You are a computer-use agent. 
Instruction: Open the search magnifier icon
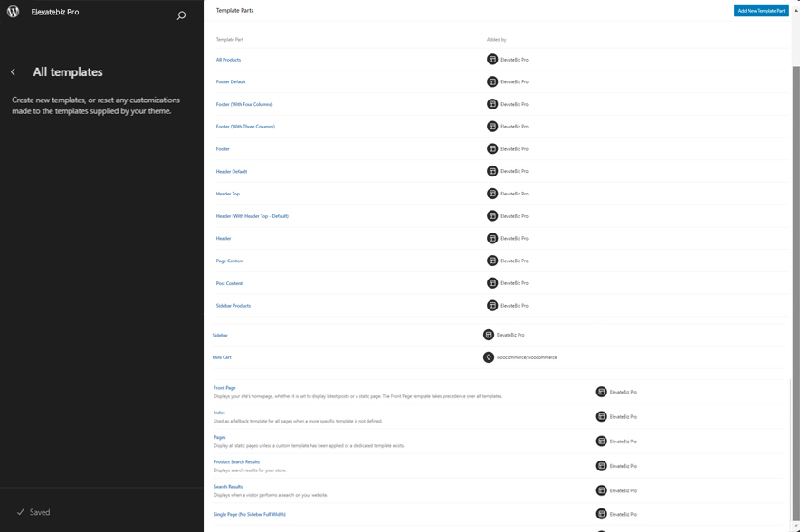tap(181, 15)
